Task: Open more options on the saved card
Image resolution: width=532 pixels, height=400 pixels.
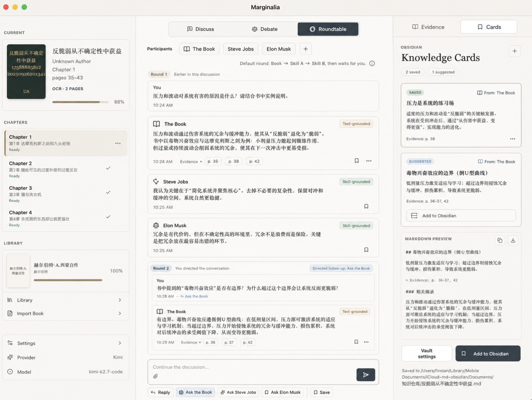Action: (x=512, y=139)
